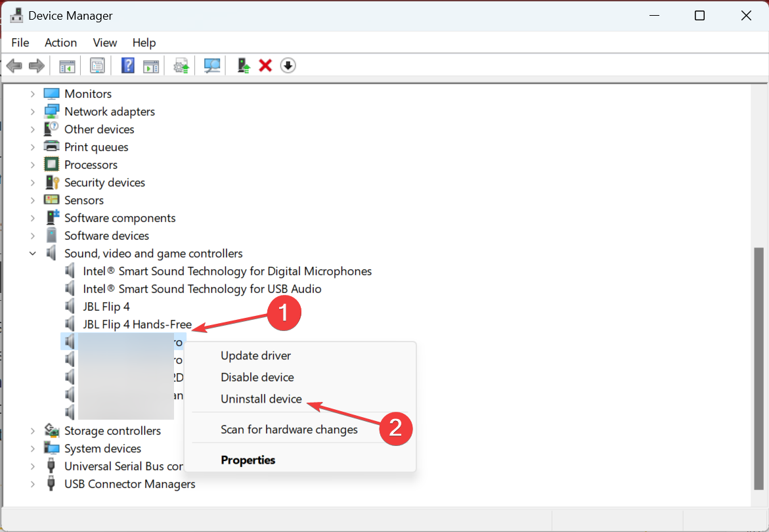
Task: Click the Print queues printer icon
Action: [x=51, y=146]
